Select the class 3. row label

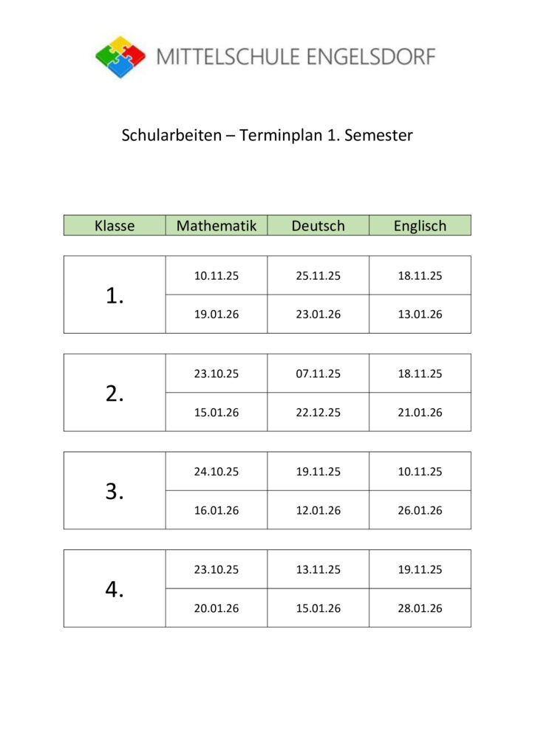tap(115, 491)
